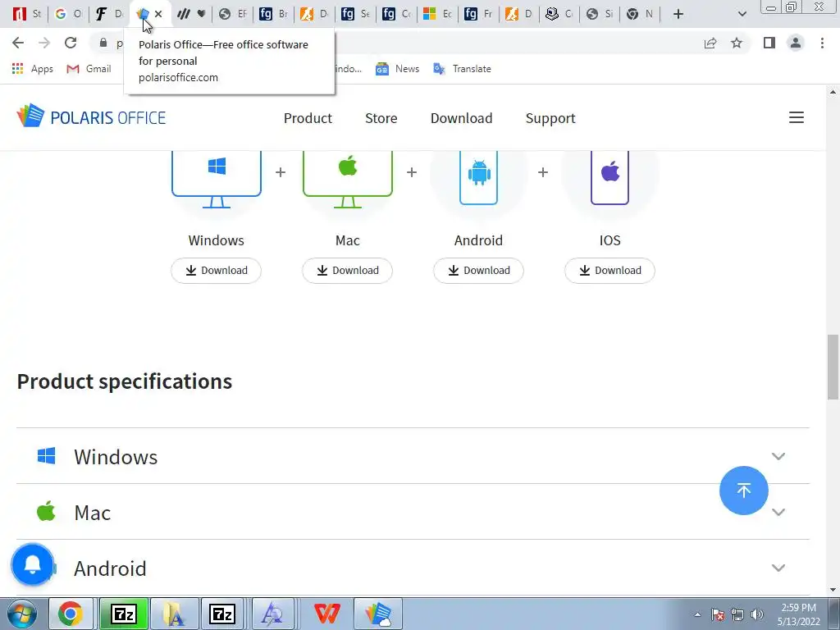
Task: Click the Mac monitor icon
Action: (x=348, y=179)
